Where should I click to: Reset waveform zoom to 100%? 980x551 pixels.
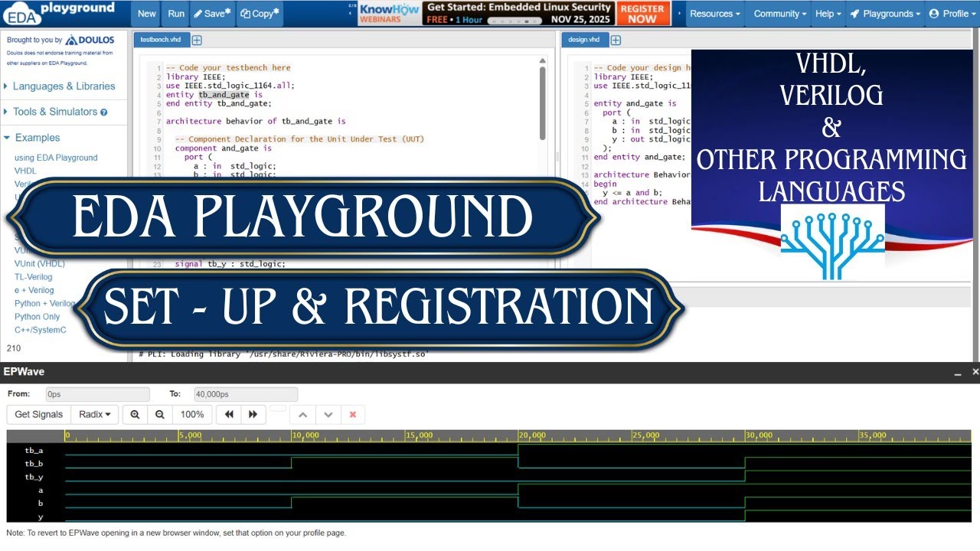click(192, 414)
